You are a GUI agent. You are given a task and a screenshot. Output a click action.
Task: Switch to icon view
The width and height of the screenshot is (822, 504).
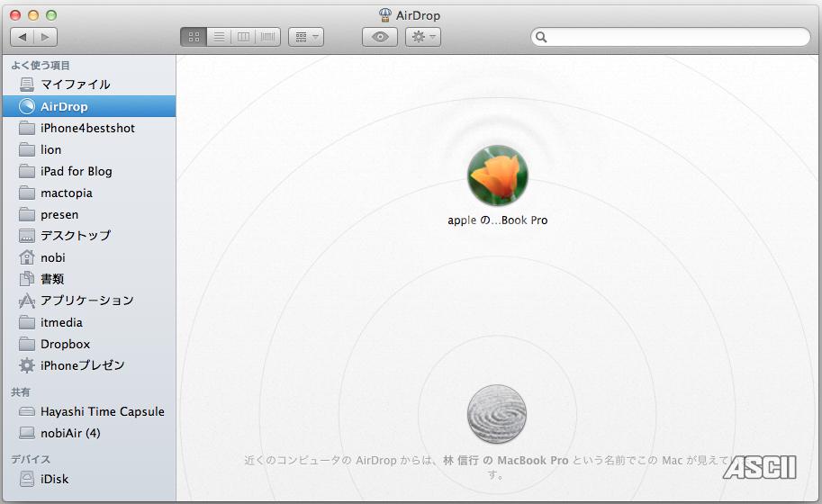[x=194, y=37]
